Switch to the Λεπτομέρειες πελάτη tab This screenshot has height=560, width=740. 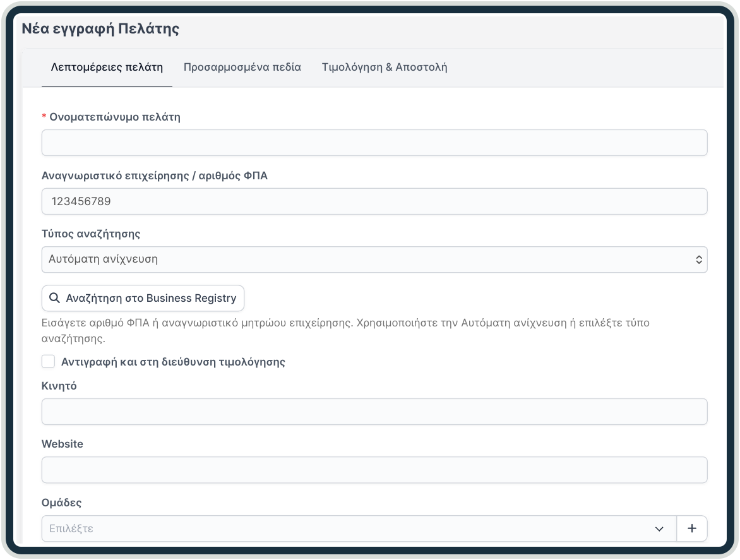[x=107, y=67]
